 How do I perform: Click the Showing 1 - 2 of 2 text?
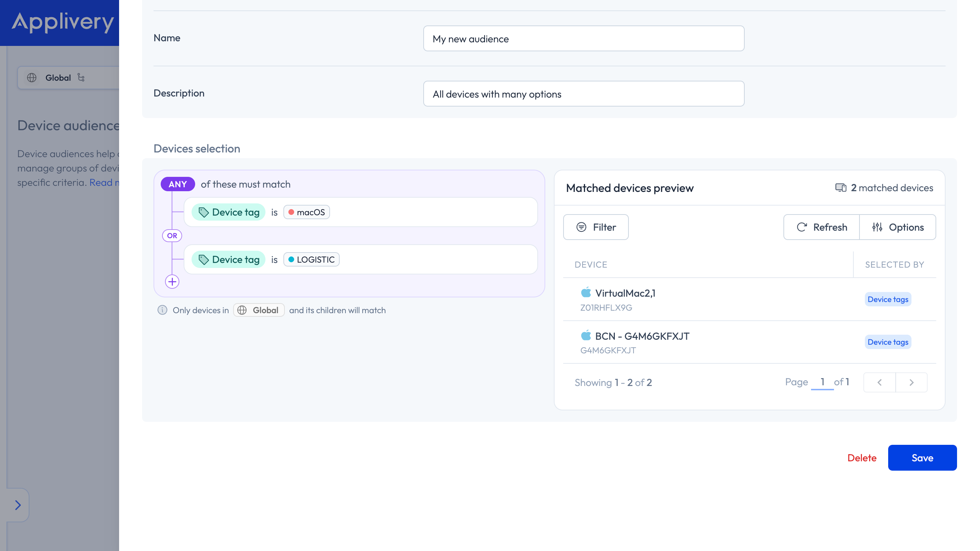[613, 382]
